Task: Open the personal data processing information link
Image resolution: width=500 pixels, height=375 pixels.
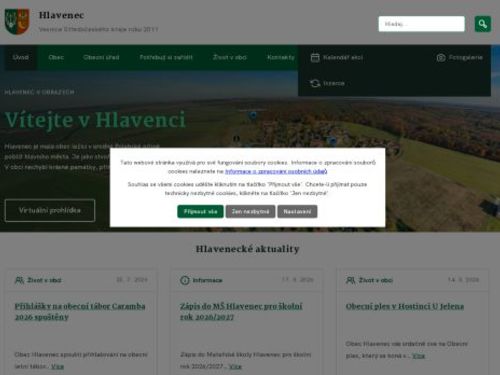Action: point(276,171)
